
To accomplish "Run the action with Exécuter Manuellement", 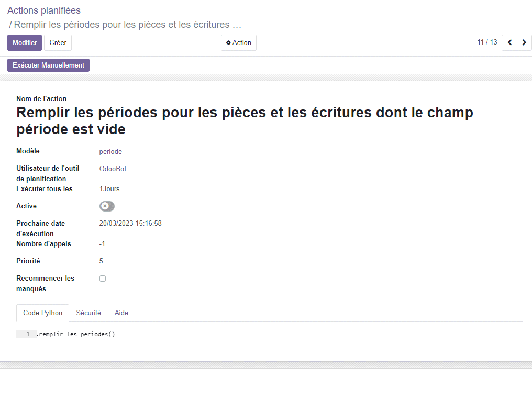I will click(x=48, y=65).
